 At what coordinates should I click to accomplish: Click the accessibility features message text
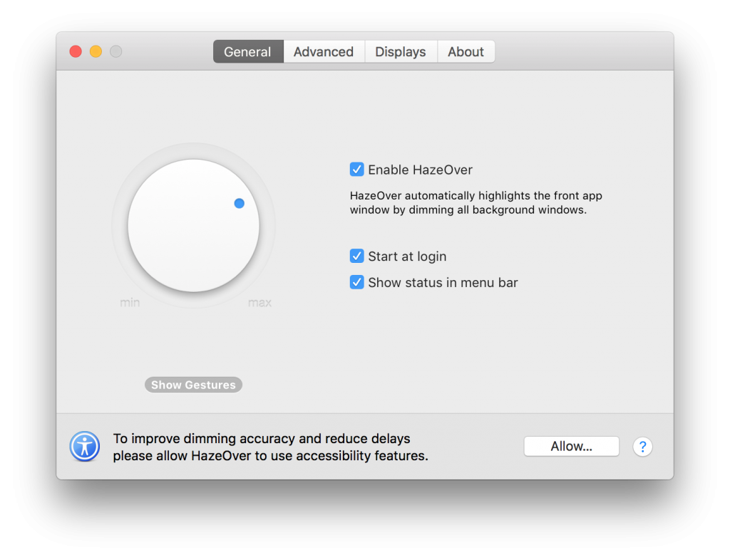tap(270, 447)
